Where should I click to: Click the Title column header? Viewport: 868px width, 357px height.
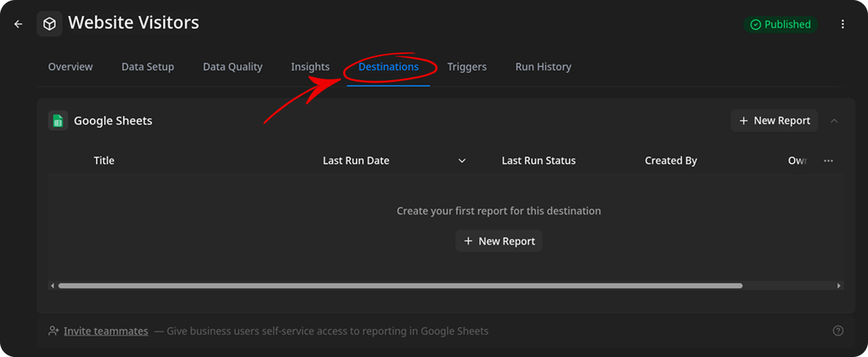tap(104, 161)
